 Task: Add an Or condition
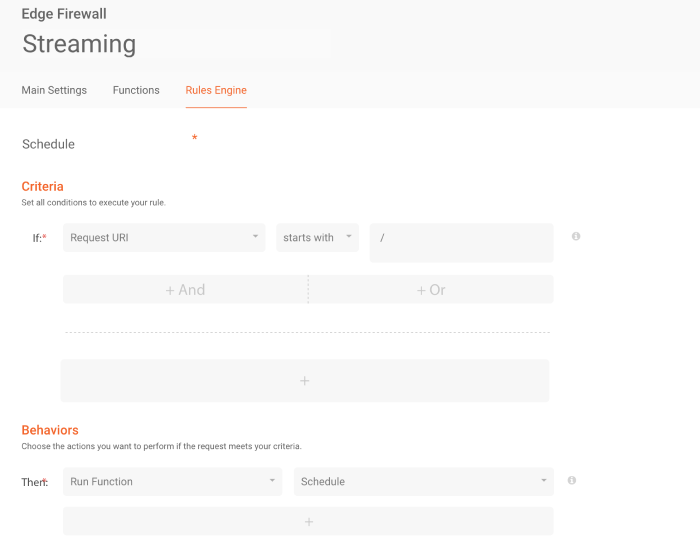[x=431, y=290]
